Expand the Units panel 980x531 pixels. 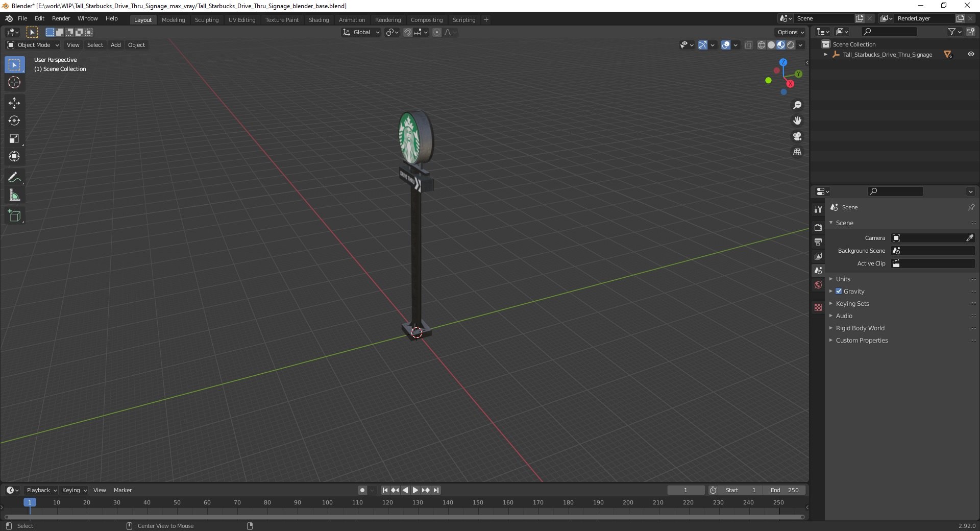coord(843,279)
